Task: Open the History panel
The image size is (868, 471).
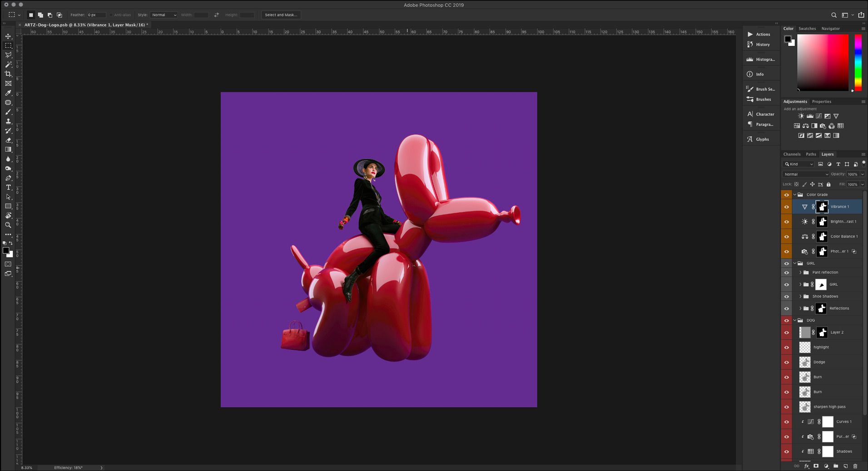Action: pyautogui.click(x=762, y=45)
